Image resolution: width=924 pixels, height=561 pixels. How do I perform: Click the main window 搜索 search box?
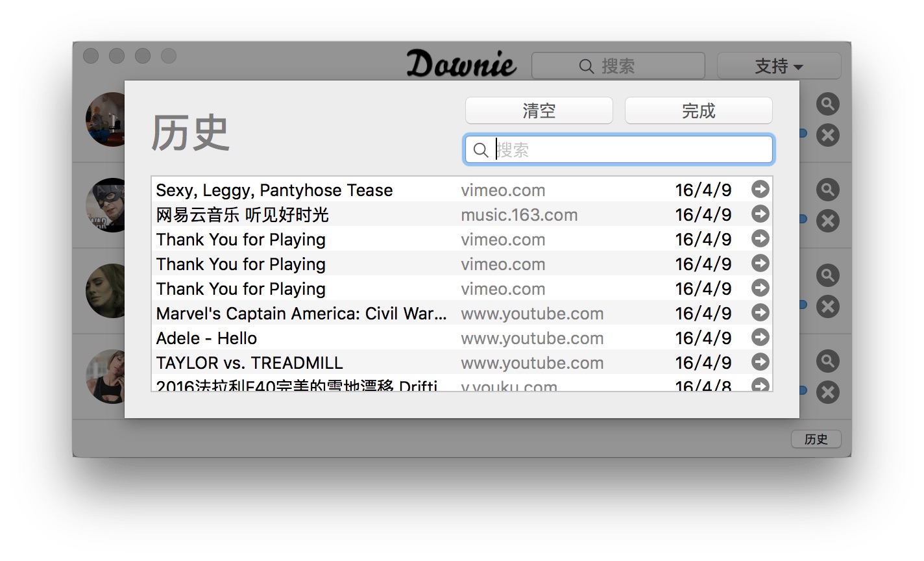(618, 66)
